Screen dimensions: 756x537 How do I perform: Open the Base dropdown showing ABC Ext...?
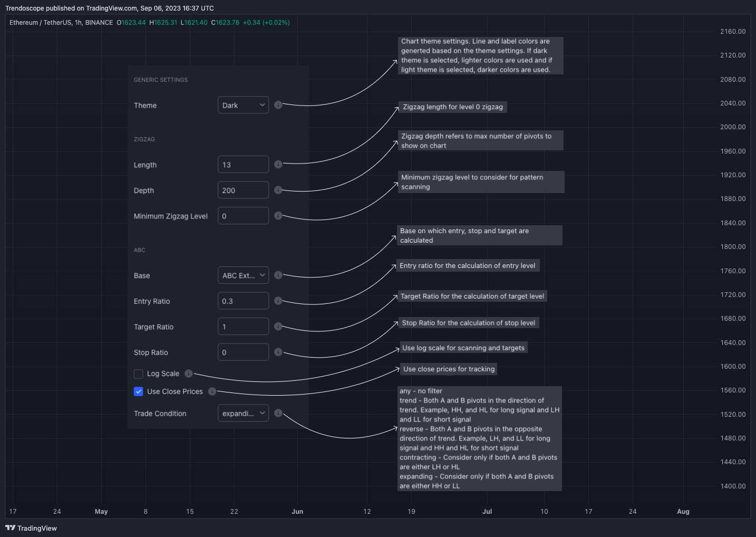click(x=243, y=275)
